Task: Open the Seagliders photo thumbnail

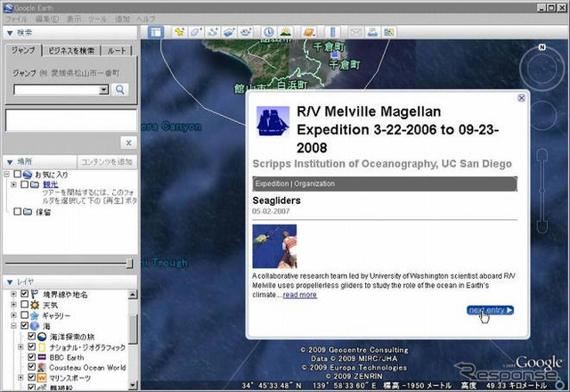Action: tap(274, 246)
